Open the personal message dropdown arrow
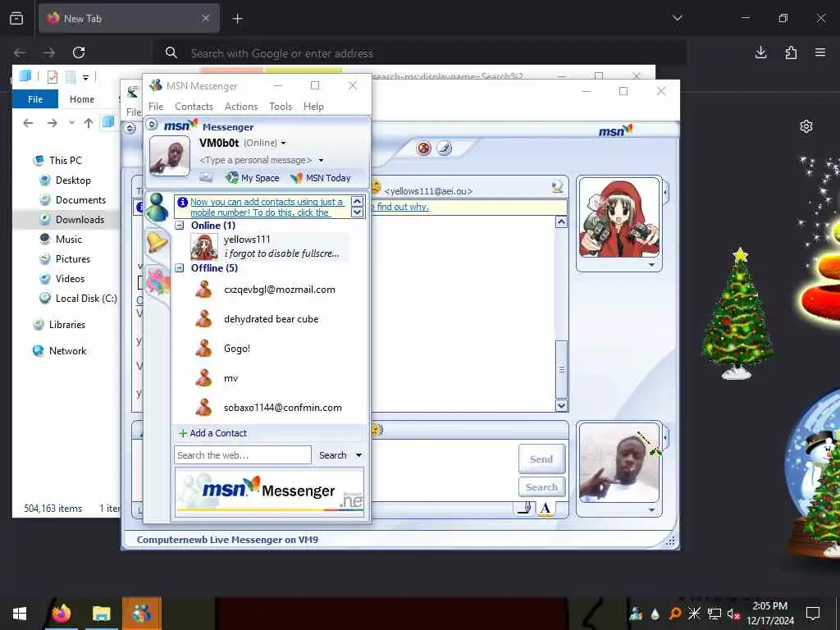840x630 pixels. pos(321,160)
